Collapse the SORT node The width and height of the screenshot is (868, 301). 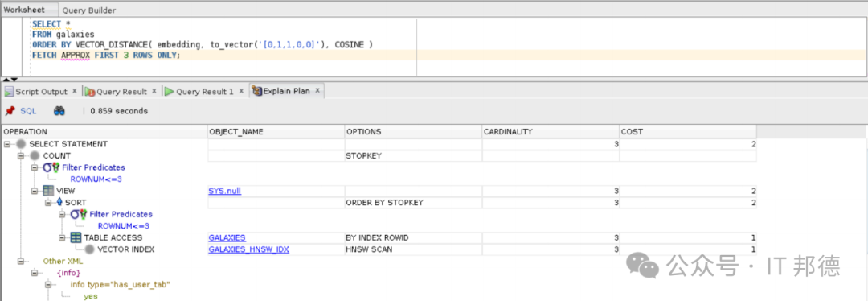48,202
